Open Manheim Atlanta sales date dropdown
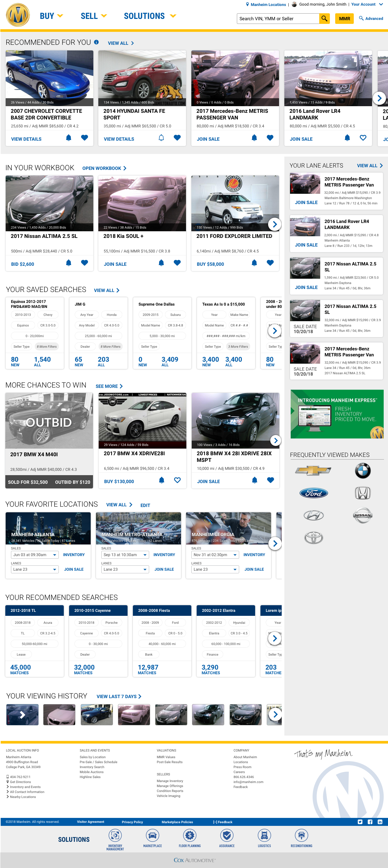Viewport: 388px width, 868px height. (x=35, y=555)
